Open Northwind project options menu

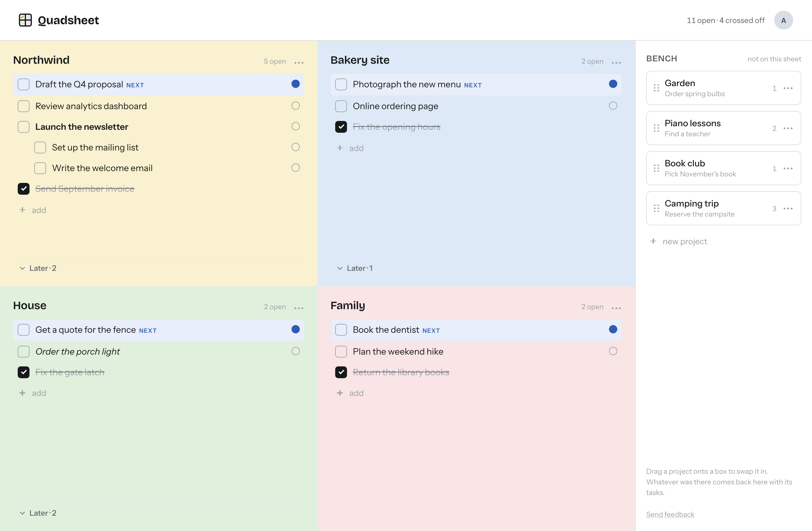299,63
